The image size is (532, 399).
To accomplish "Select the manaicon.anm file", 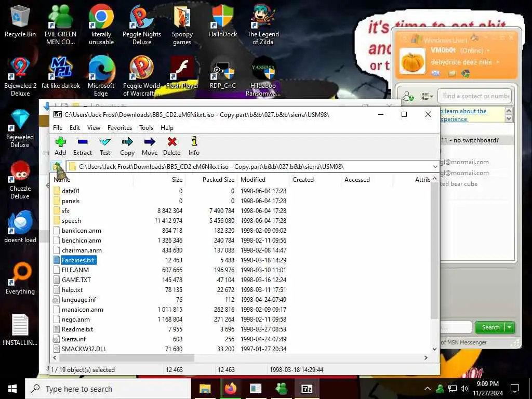I will tap(83, 309).
